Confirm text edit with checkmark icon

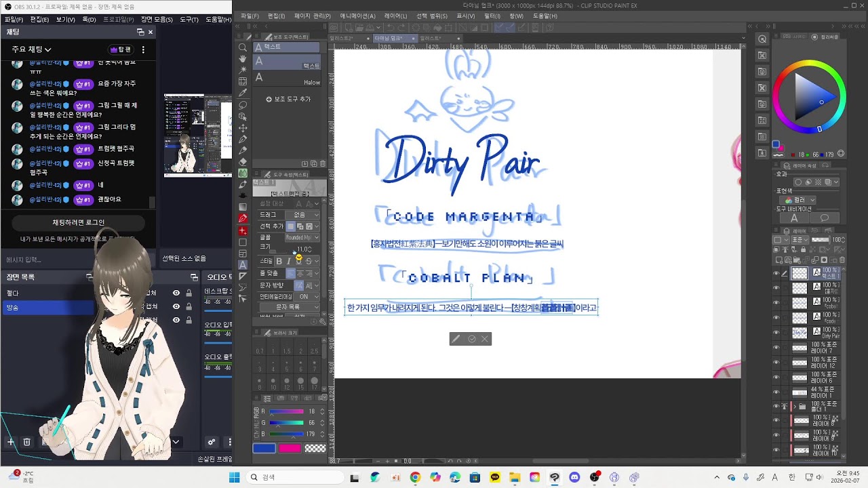[471, 339]
